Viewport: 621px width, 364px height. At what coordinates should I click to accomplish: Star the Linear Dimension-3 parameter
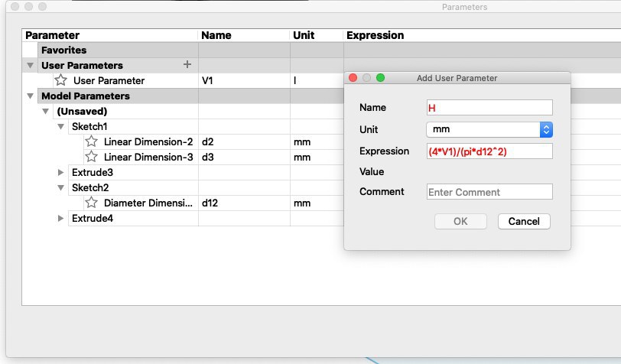coord(91,157)
